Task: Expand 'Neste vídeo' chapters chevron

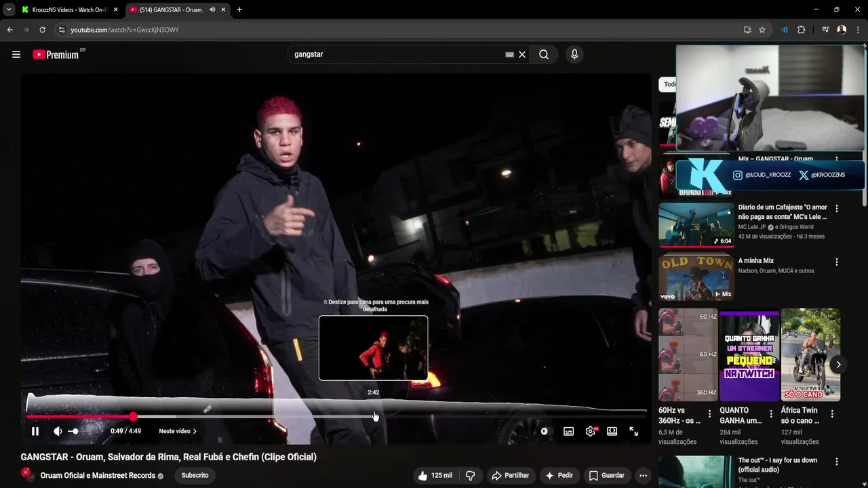Action: point(195,431)
